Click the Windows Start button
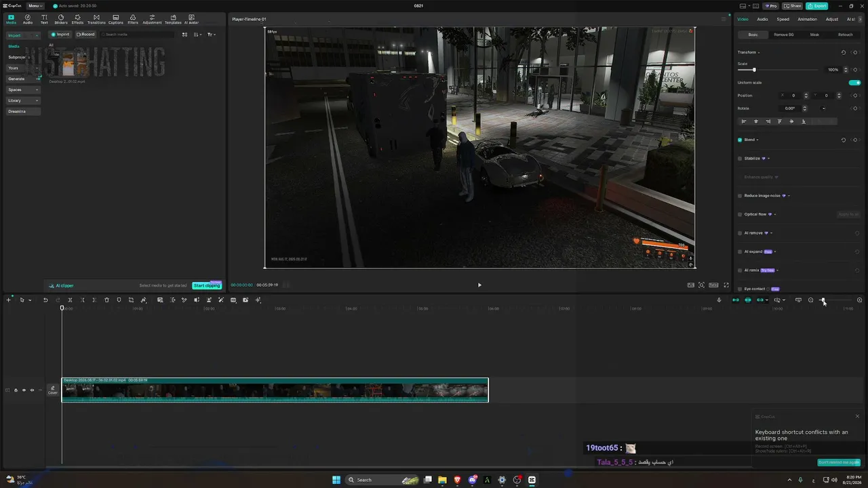This screenshot has width=868, height=488. [x=336, y=480]
